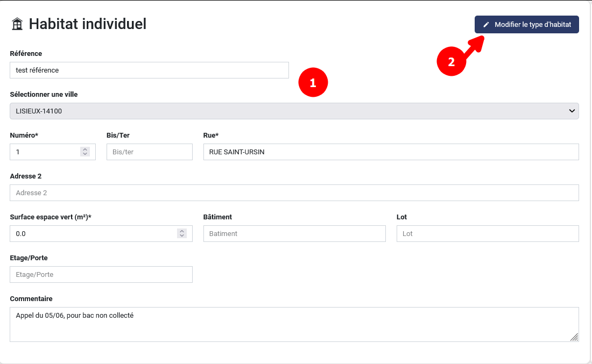Click into the Référence text field
The width and height of the screenshot is (592, 364).
(x=149, y=70)
